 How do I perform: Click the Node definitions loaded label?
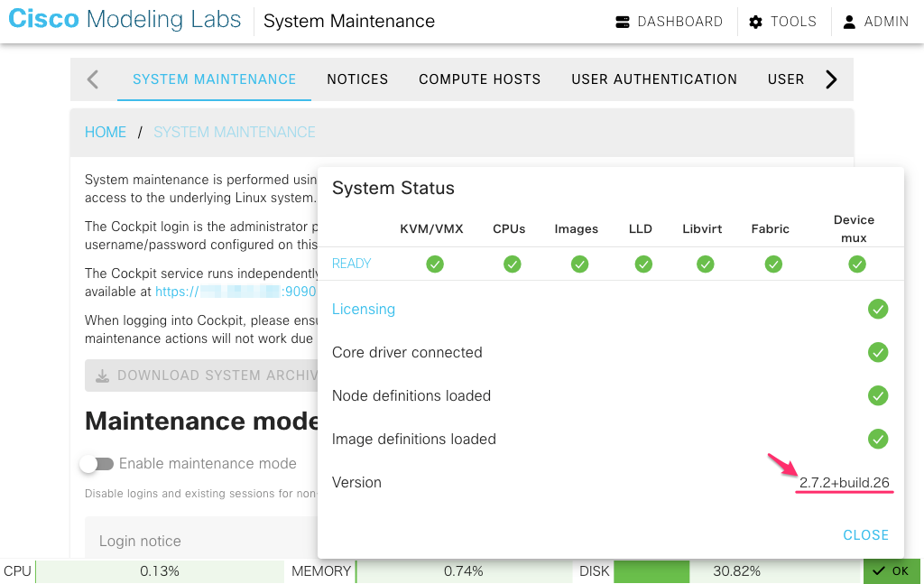(411, 395)
